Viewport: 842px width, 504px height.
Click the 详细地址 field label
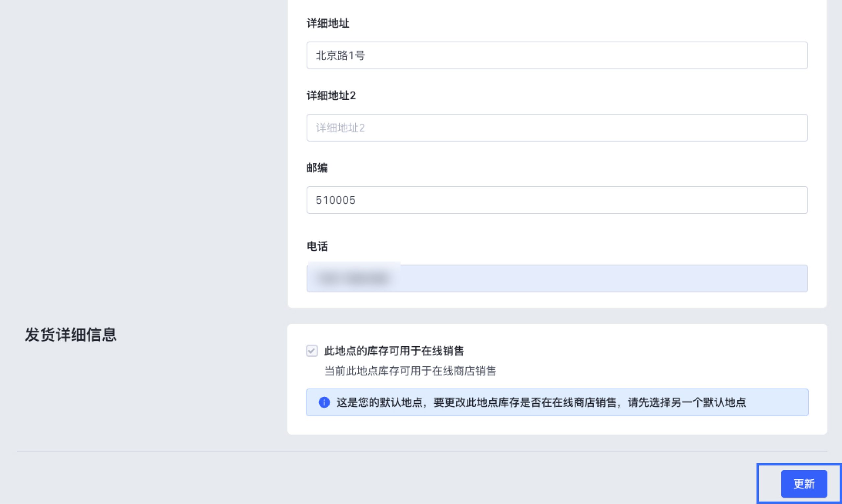tap(328, 23)
